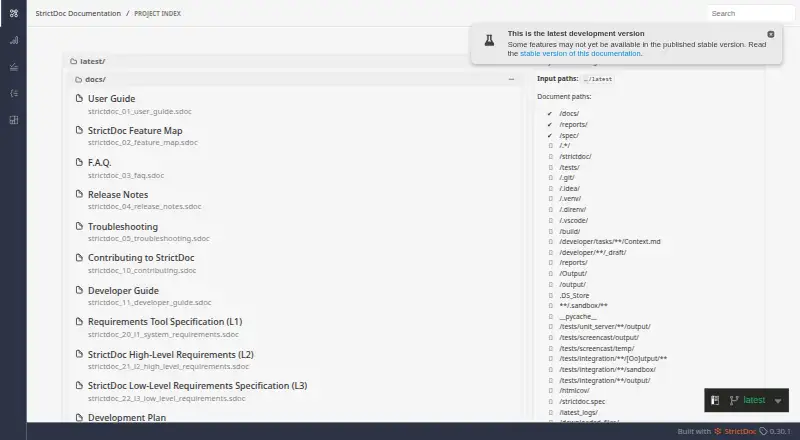Focus the Search input field
Image resolution: width=800 pixels, height=440 pixels.
coord(751,13)
